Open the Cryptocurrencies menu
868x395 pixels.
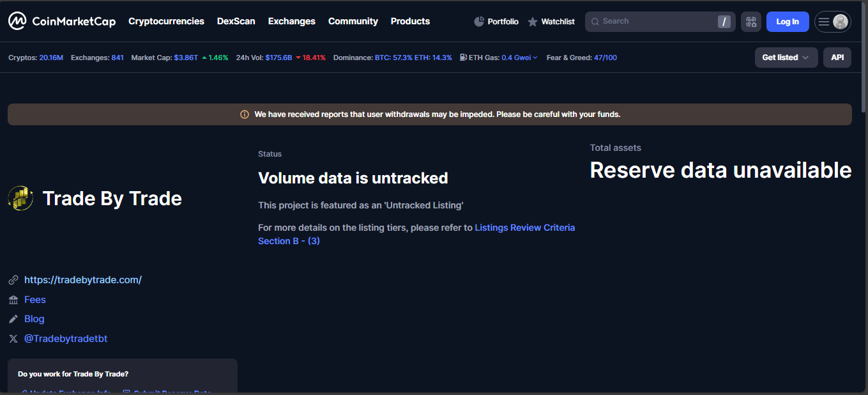point(166,21)
